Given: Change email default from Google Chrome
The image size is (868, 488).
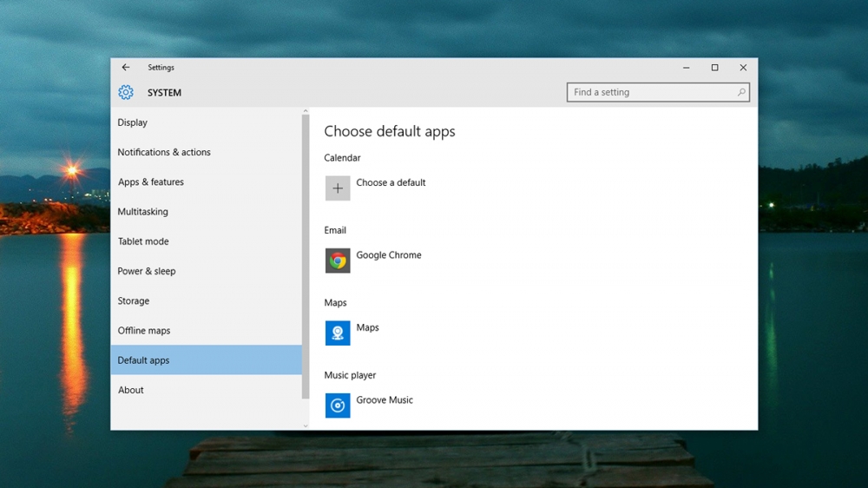Looking at the screenshot, I should pos(389,254).
